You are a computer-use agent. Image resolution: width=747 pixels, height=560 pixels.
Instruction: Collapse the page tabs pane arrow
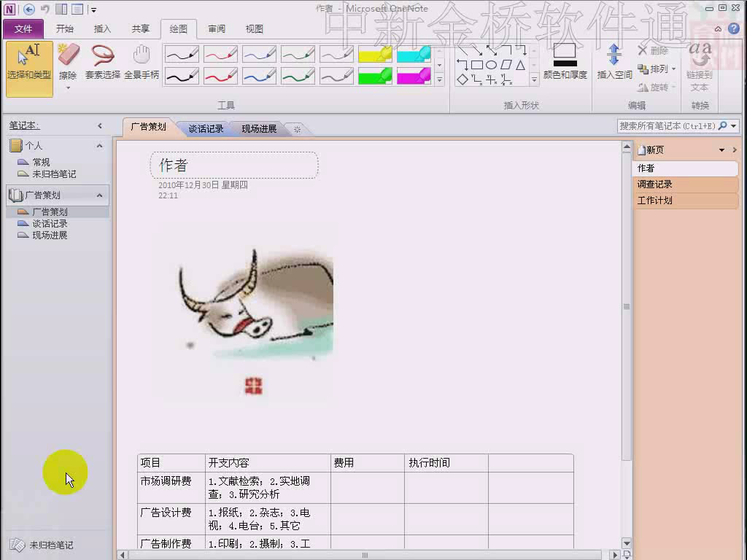735,150
